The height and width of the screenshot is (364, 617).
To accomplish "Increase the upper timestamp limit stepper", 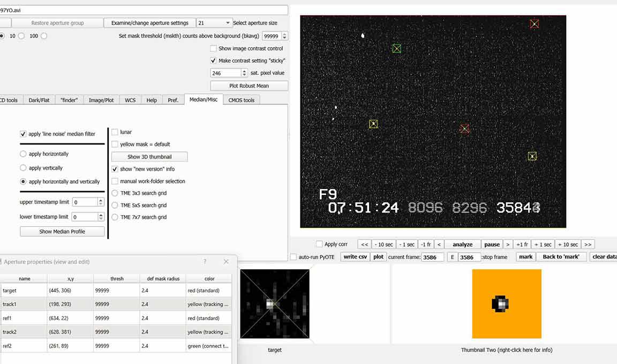I will (101, 200).
